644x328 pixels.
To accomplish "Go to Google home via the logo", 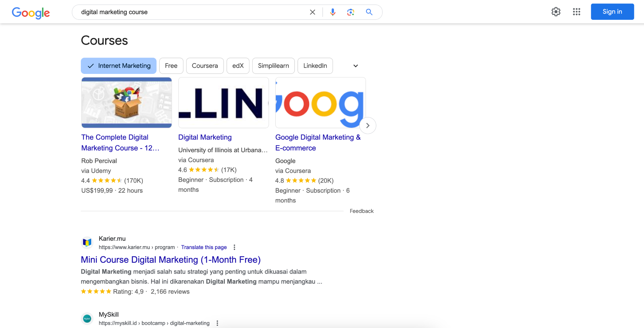I will pyautogui.click(x=31, y=13).
